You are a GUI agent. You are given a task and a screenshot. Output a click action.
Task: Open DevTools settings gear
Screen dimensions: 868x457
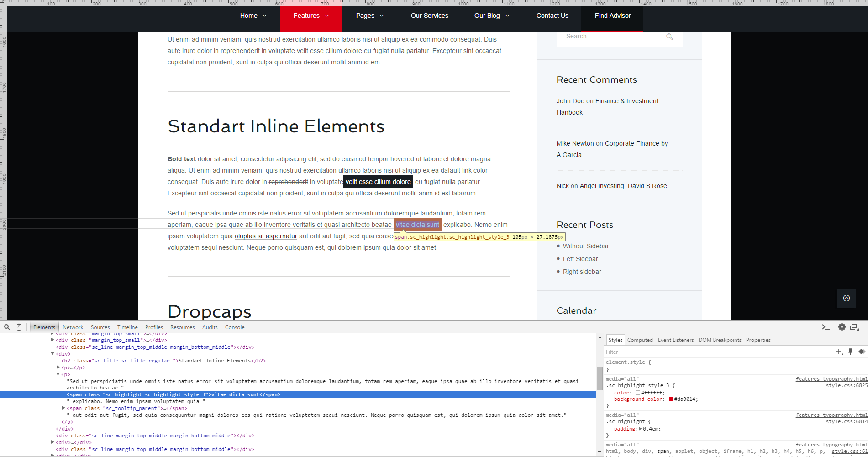tap(842, 327)
